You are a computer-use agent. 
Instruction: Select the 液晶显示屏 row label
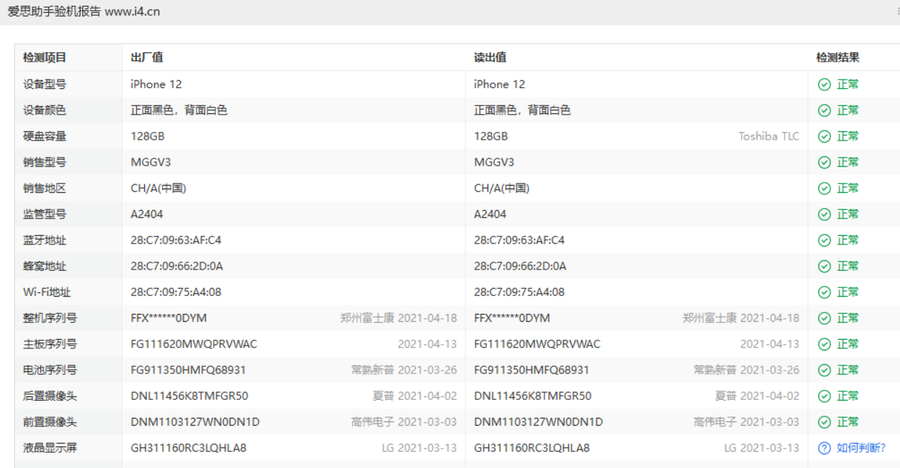tap(50, 448)
